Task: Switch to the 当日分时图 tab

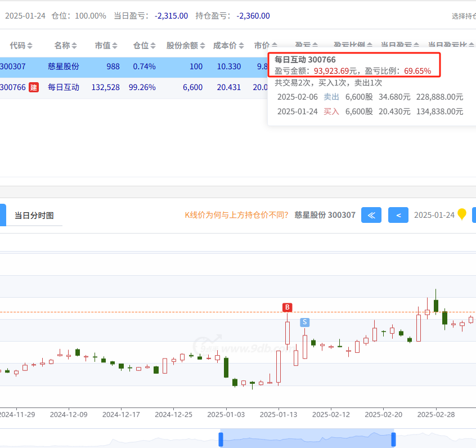Action: pyautogui.click(x=34, y=216)
